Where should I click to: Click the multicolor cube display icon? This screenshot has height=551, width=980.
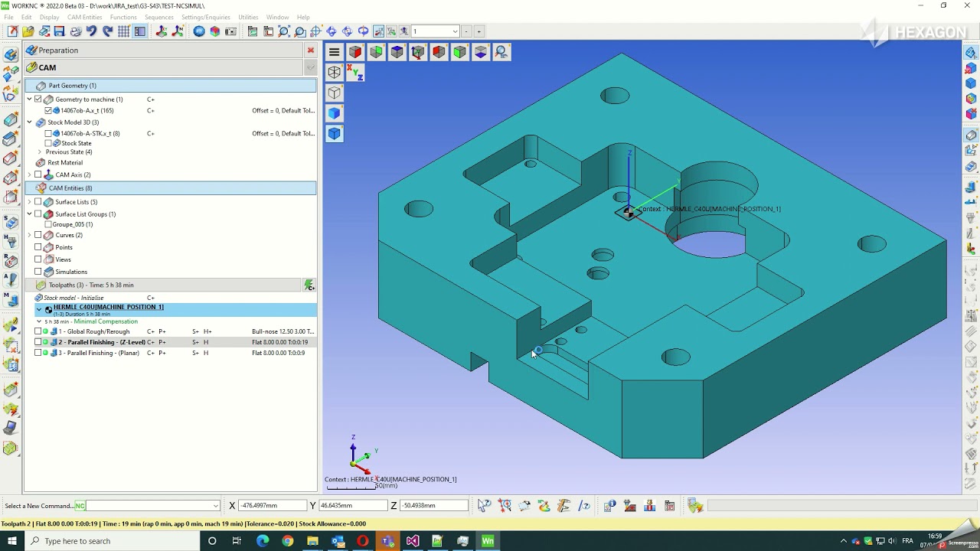(x=215, y=31)
